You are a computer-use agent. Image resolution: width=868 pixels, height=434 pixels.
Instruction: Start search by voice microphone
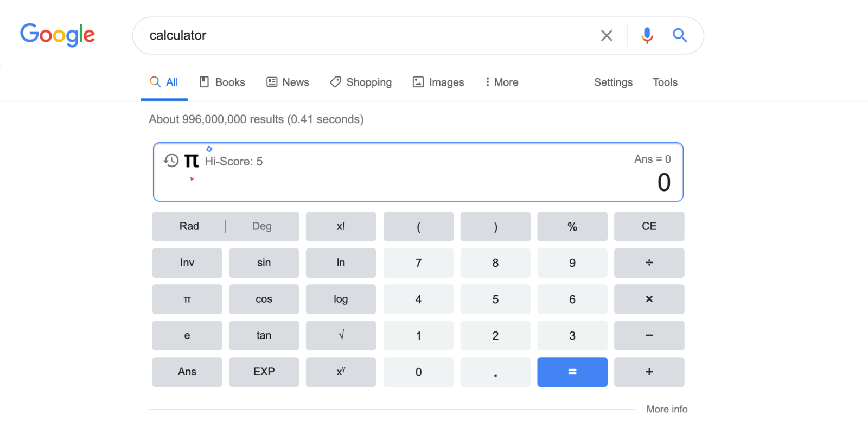tap(647, 36)
